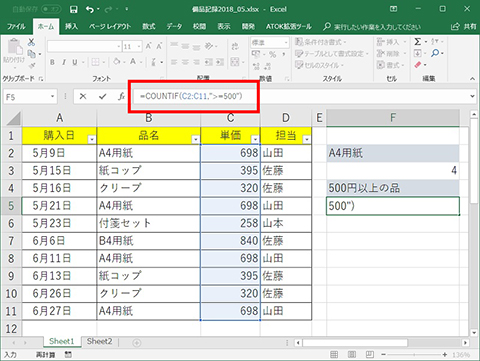Toggle the AutoSave switch
Screen dimensions: 480x361
click(x=51, y=9)
